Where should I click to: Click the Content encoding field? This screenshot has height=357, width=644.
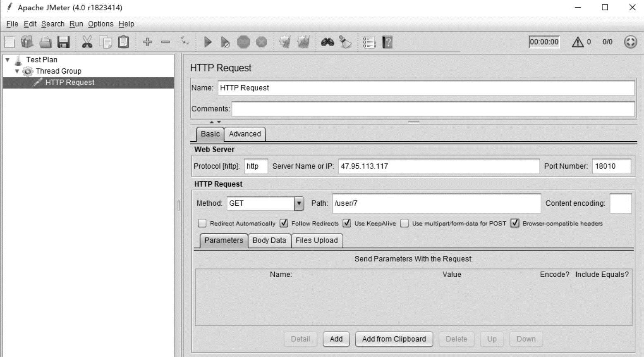pos(621,203)
